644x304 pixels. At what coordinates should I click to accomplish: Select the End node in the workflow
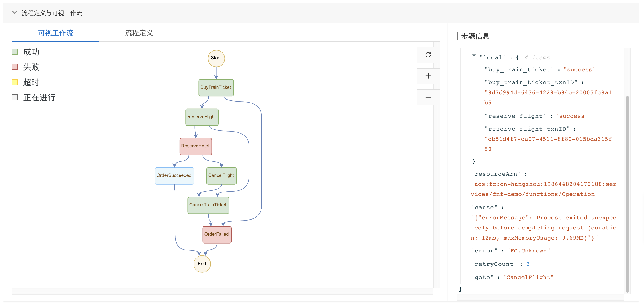[202, 264]
